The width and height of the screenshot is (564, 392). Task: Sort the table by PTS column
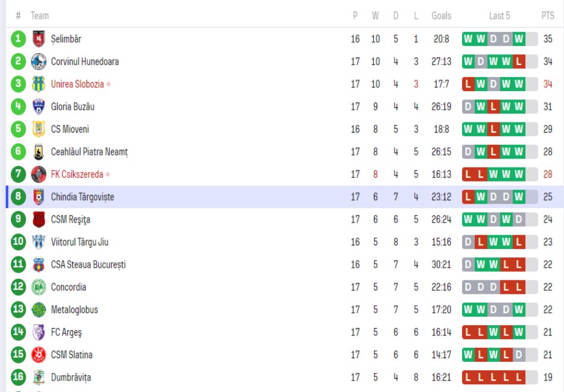click(x=547, y=16)
